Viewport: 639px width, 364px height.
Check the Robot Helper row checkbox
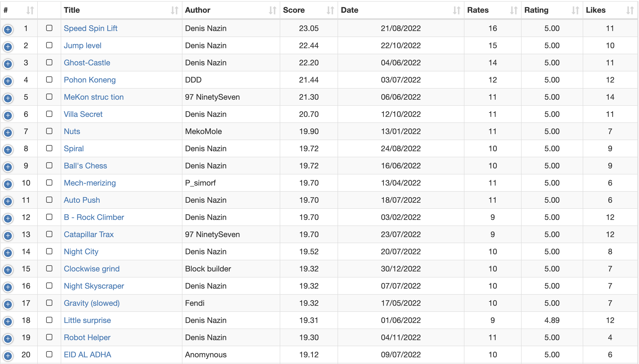pyautogui.click(x=49, y=337)
